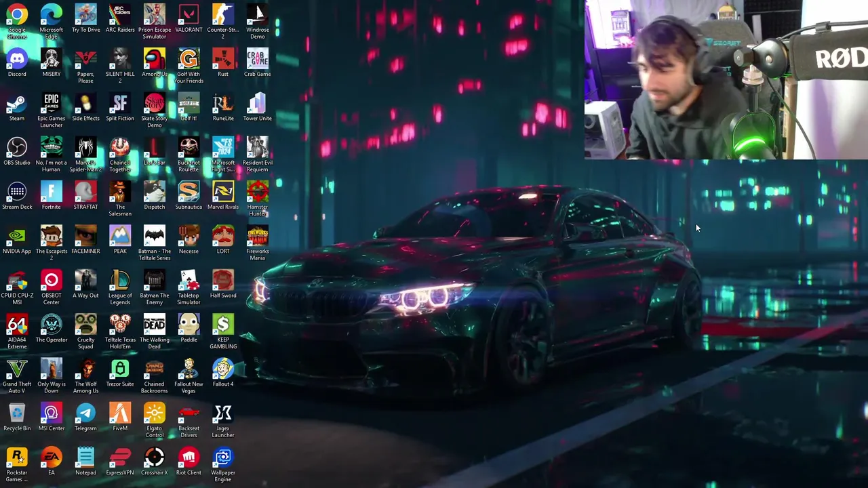Click the Side Effects icon

[85, 103]
